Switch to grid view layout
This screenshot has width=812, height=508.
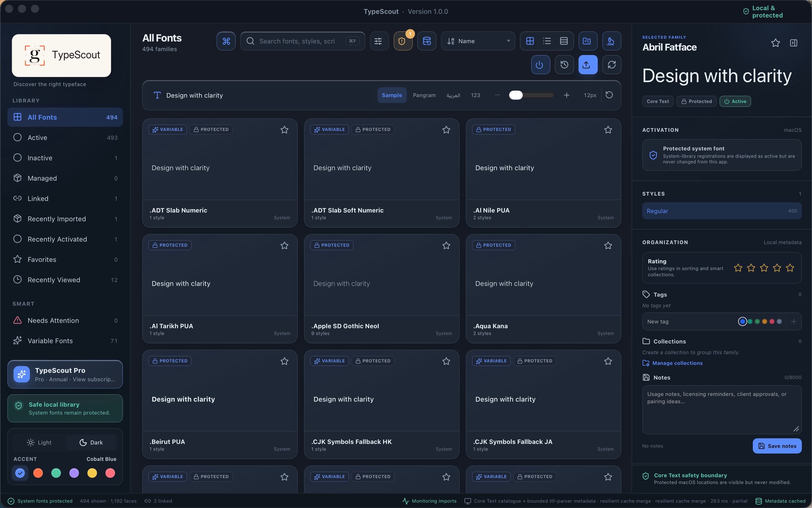point(530,41)
